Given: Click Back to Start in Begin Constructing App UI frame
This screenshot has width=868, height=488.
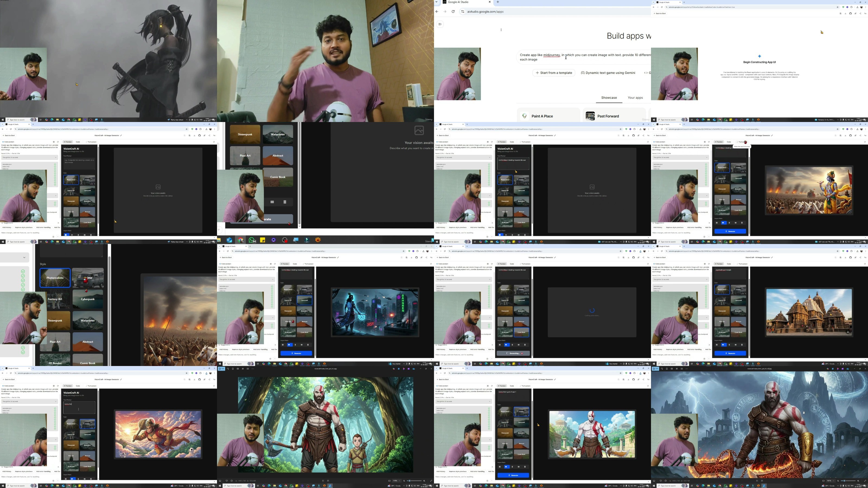Looking at the screenshot, I should pyautogui.click(x=659, y=14).
